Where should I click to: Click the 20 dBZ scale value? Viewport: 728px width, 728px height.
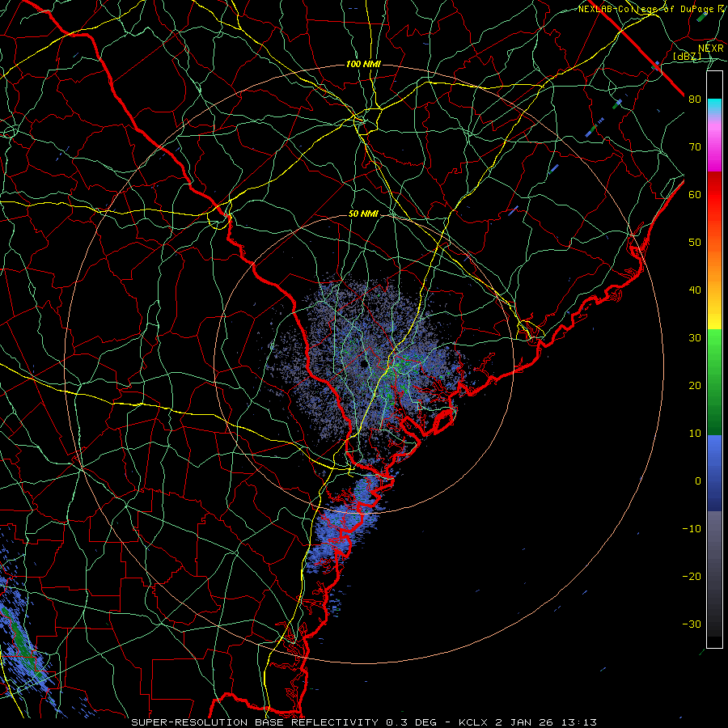click(695, 385)
